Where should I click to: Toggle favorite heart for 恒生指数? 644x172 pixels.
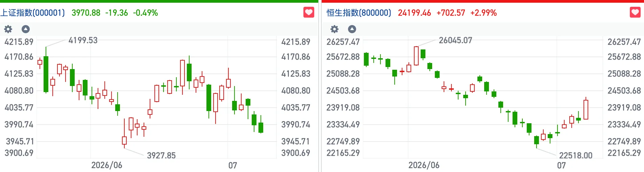click(x=635, y=13)
